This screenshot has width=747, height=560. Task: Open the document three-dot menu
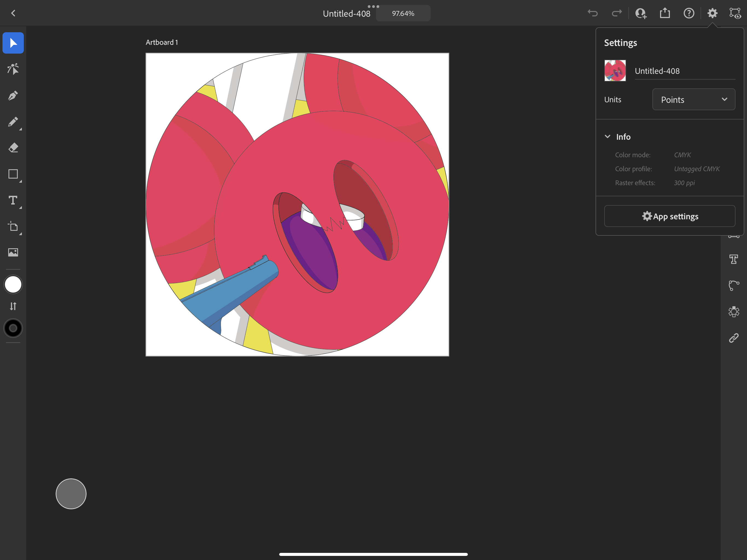point(373,6)
